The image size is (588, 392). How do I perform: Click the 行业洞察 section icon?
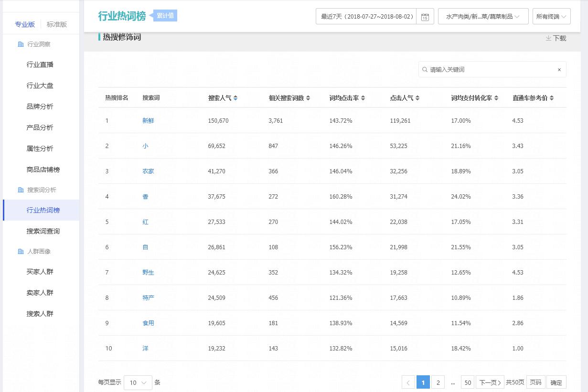point(21,44)
